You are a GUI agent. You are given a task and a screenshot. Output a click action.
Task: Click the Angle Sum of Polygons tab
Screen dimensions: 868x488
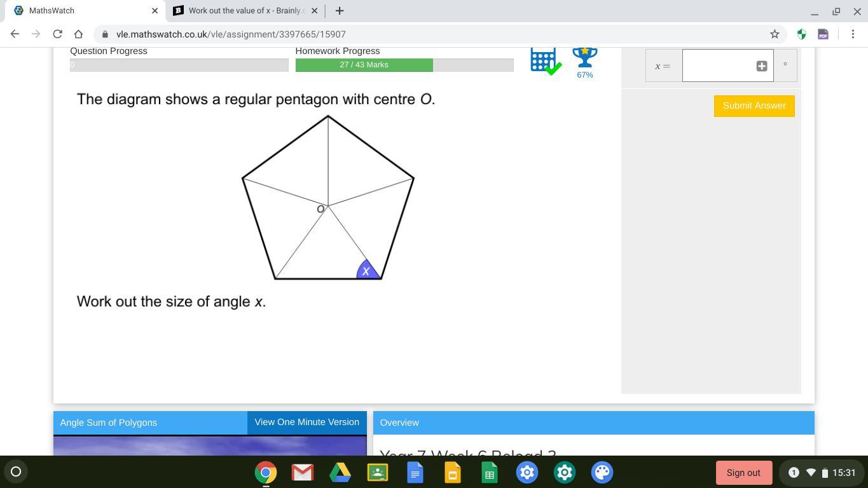click(x=150, y=423)
